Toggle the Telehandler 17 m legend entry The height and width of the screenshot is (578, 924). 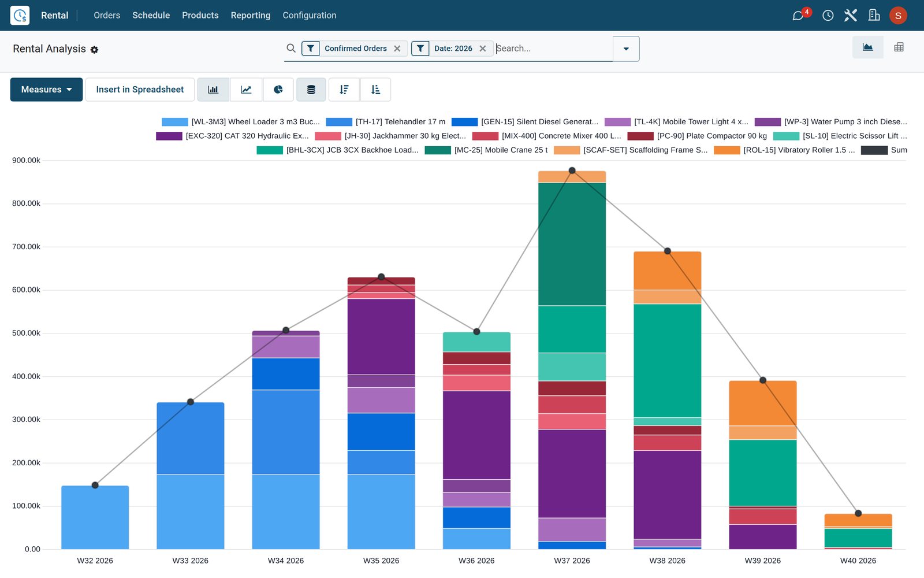tap(386, 122)
